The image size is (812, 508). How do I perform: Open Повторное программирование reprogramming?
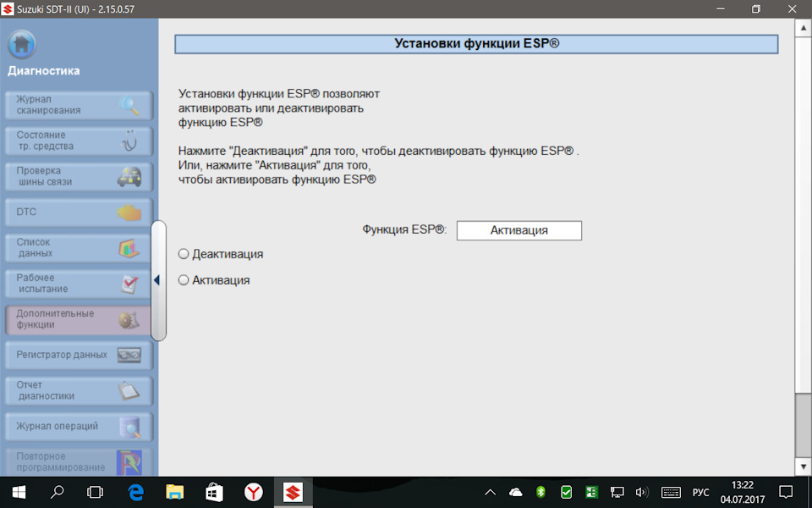pos(80,462)
